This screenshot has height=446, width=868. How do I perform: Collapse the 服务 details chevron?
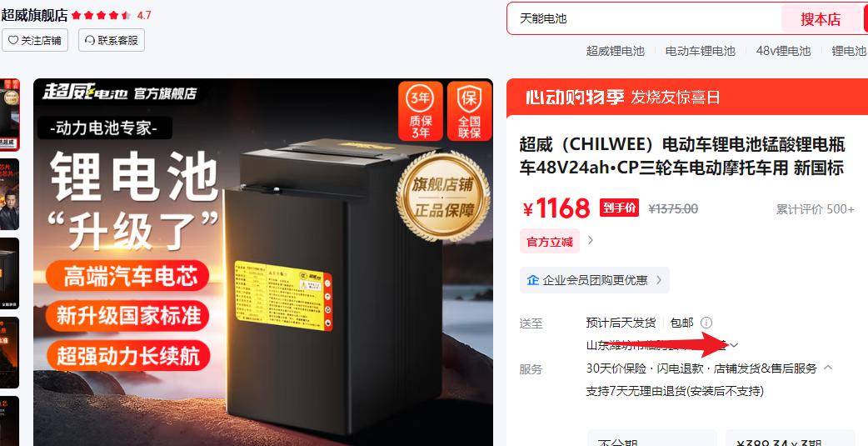828,368
